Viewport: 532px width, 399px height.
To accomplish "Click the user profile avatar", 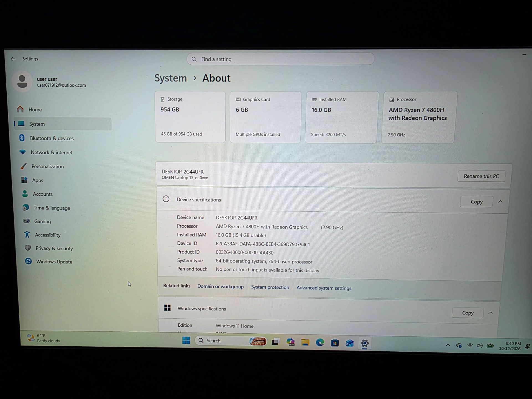I will [x=22, y=81].
